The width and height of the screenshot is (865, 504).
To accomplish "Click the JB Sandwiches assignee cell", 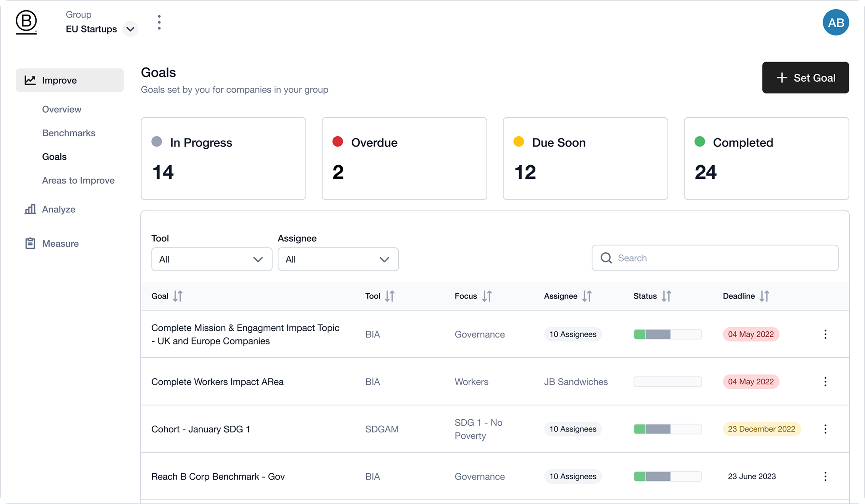I will [576, 381].
